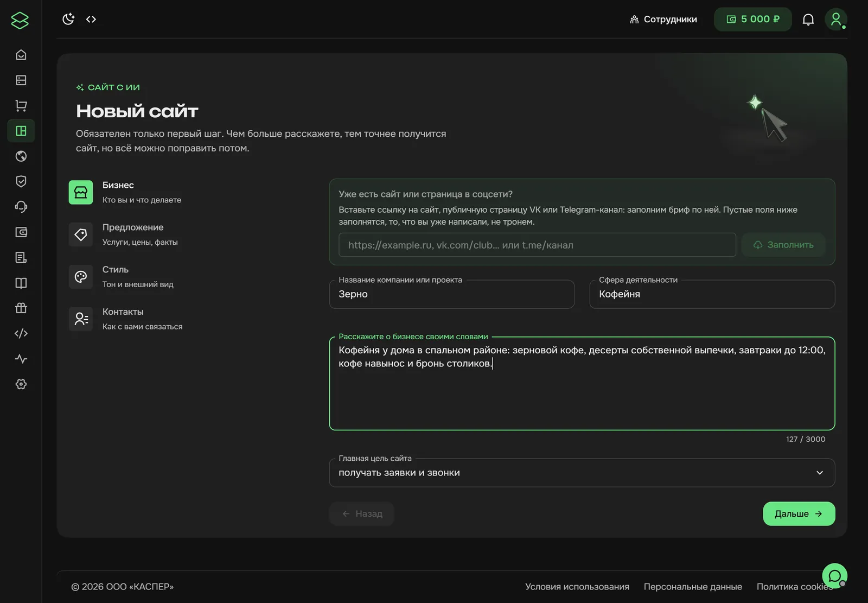Viewport: 868px width, 603px height.
Task: Open the shield checkmark icon
Action: tap(21, 181)
